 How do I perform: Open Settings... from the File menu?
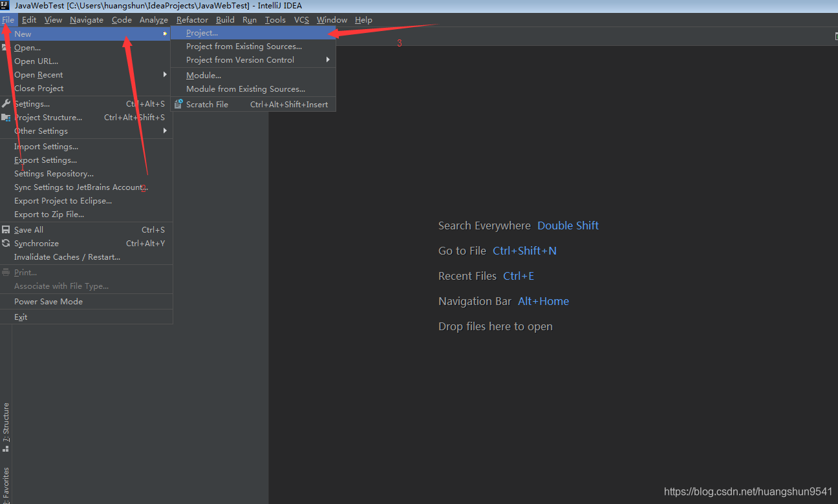87,103
